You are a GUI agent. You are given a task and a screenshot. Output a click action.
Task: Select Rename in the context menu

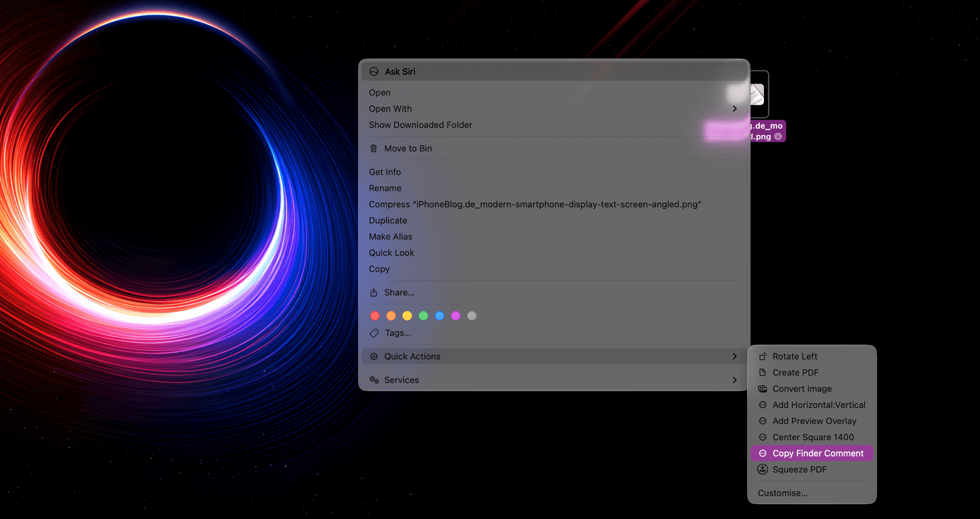(554, 188)
